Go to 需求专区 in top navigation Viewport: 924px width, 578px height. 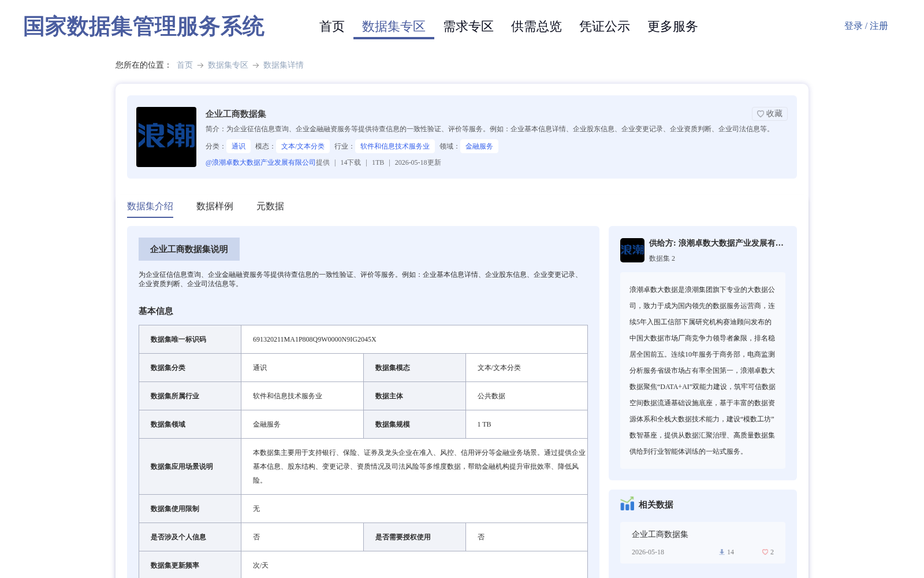point(468,27)
